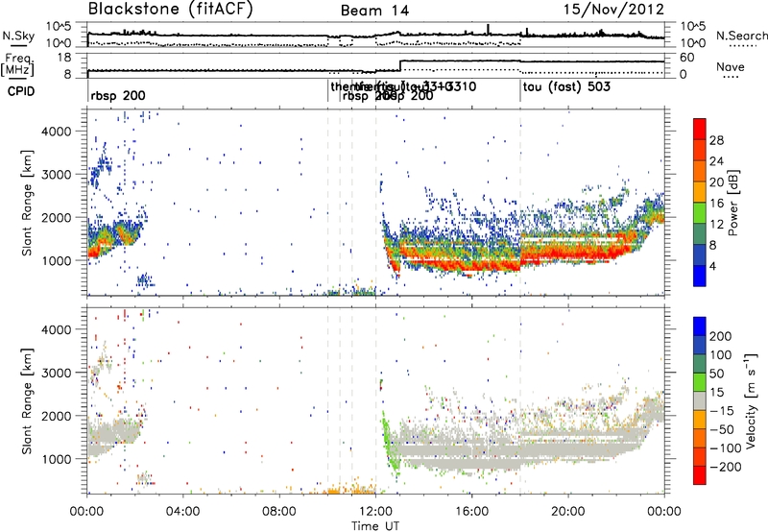
Task: Select the 'Beam 14' label
Action: click(374, 11)
